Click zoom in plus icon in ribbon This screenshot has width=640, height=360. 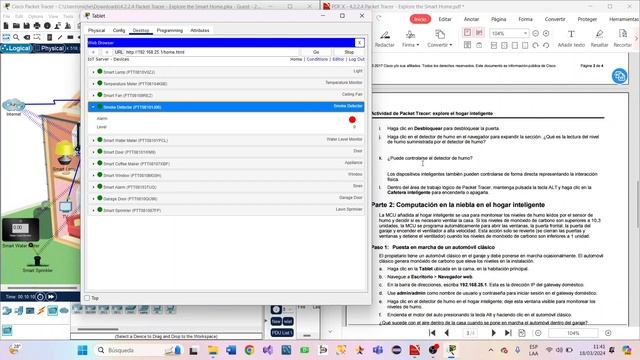546,33
